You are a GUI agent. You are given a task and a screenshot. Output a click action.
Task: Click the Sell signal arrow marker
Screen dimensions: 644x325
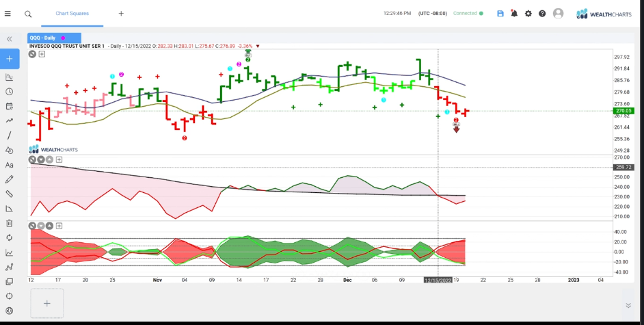pos(456,128)
